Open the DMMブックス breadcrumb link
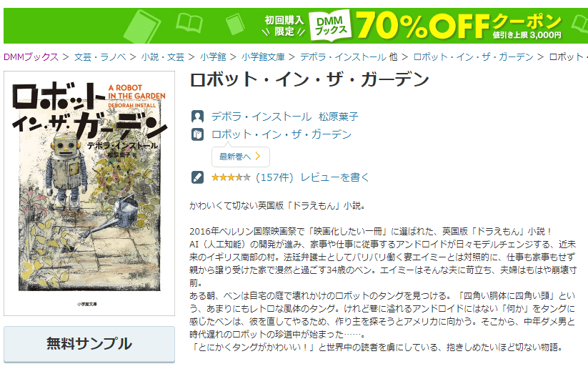Image resolution: width=588 pixels, height=374 pixels. [31, 57]
